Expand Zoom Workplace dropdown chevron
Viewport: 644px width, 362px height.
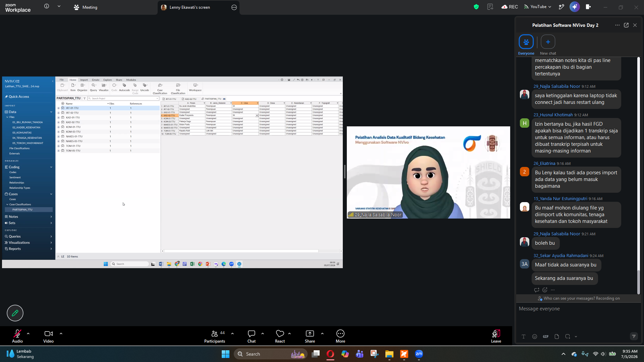(x=59, y=6)
